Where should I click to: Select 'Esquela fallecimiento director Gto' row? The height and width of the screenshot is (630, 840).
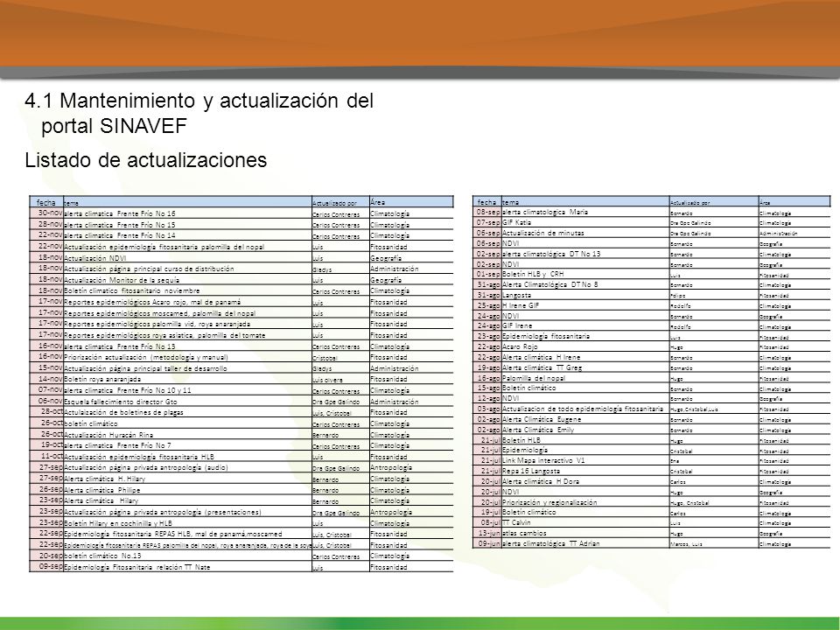pyautogui.click(x=241, y=402)
